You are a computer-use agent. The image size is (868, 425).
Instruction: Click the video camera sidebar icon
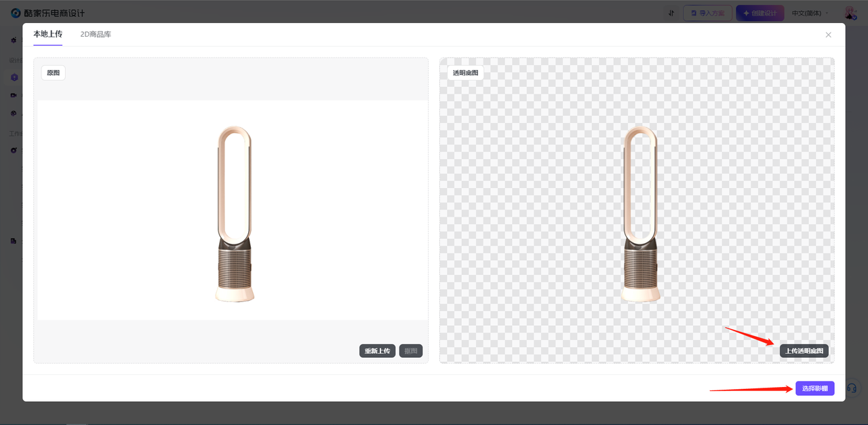14,95
